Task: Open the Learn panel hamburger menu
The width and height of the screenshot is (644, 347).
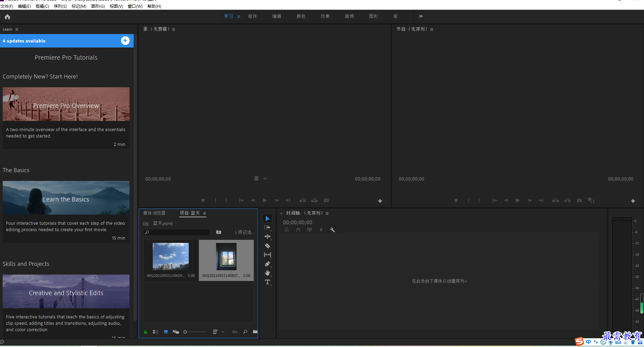Action: pyautogui.click(x=17, y=29)
